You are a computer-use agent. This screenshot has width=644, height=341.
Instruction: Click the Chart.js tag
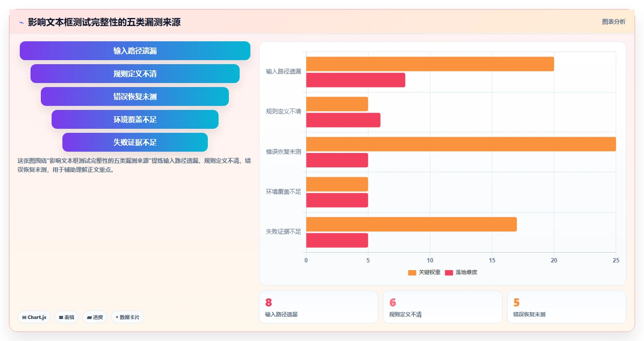[35, 317]
